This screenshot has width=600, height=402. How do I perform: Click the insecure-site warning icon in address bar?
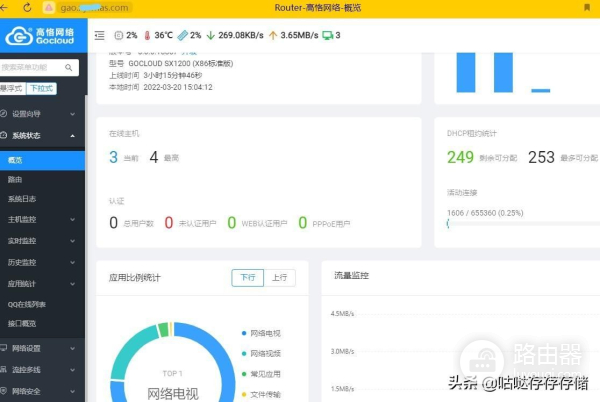point(49,8)
